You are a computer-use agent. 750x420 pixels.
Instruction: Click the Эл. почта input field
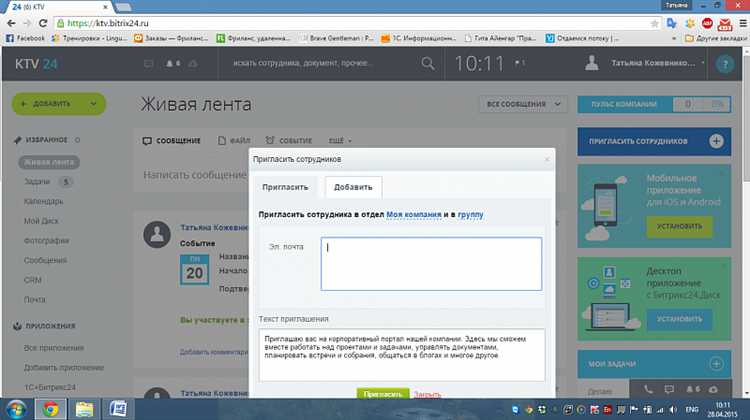[x=431, y=264]
